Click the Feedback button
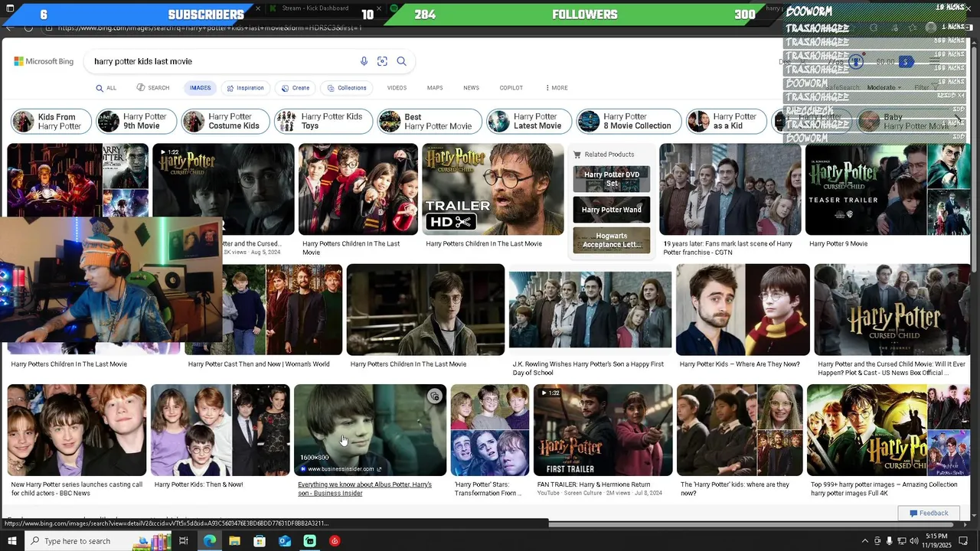The width and height of the screenshot is (980, 551). (x=929, y=513)
